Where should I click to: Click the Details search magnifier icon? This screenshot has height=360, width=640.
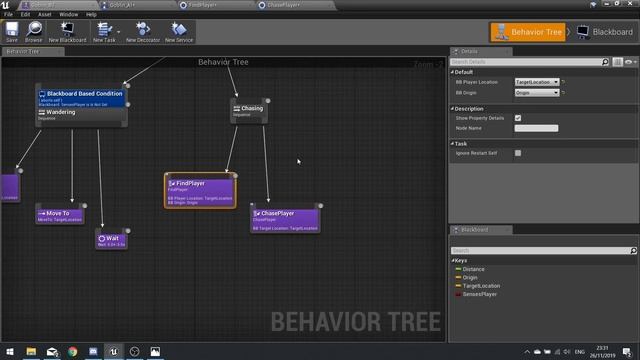coord(605,62)
